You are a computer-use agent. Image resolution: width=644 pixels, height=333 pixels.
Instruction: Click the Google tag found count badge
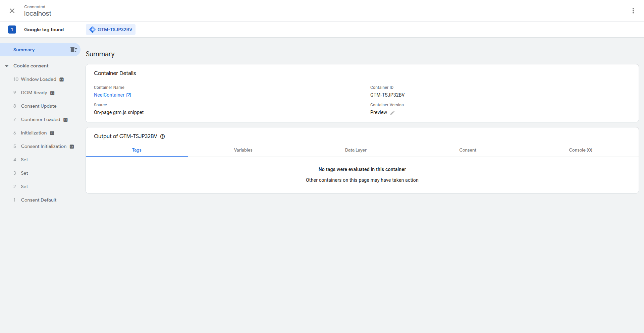(12, 30)
